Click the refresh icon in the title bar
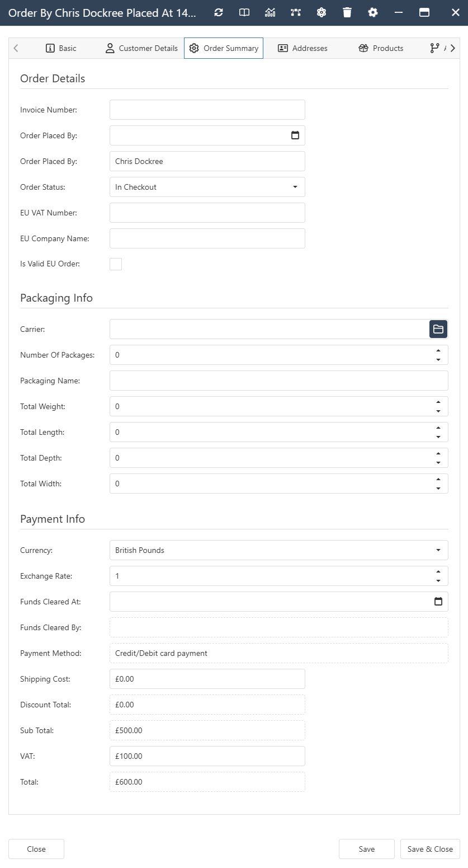468x868 pixels. (218, 12)
